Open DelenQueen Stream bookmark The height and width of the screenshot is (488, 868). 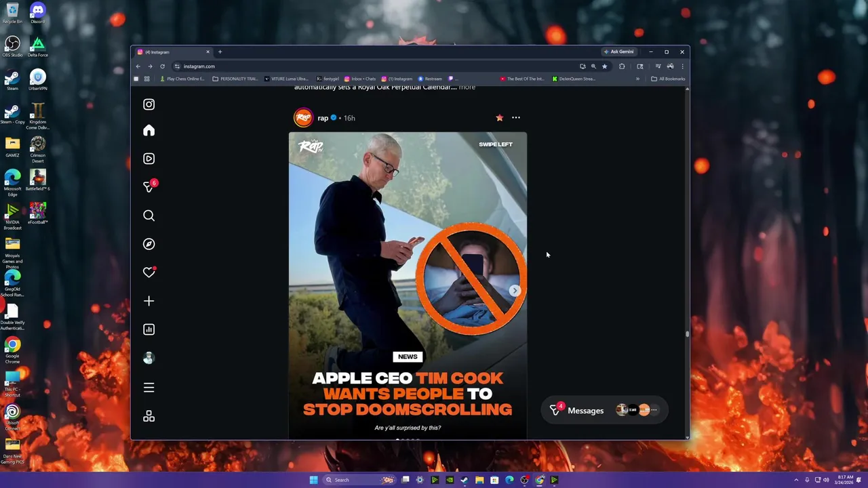tap(574, 79)
